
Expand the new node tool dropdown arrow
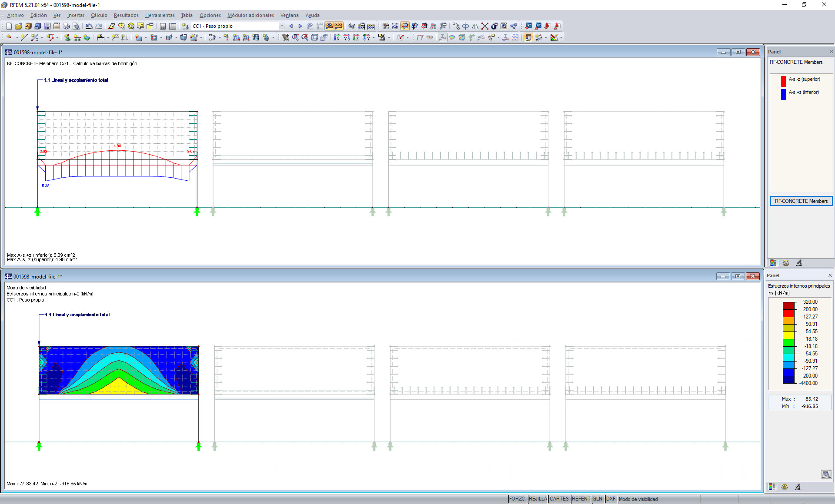17,38
